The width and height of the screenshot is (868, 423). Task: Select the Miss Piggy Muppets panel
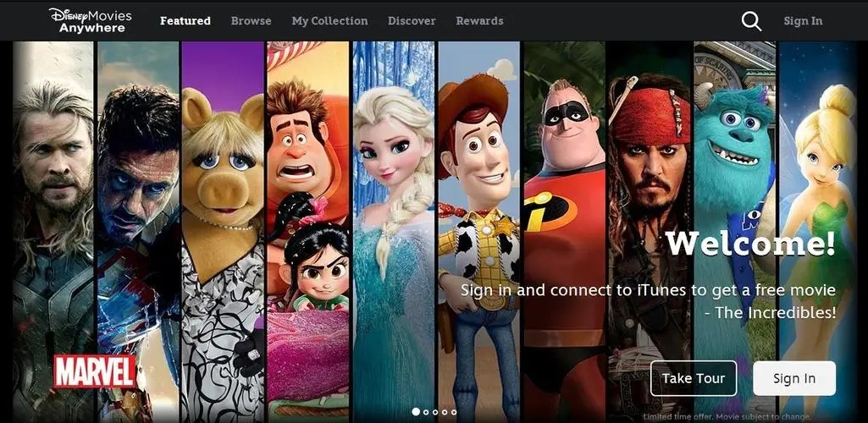click(223, 233)
